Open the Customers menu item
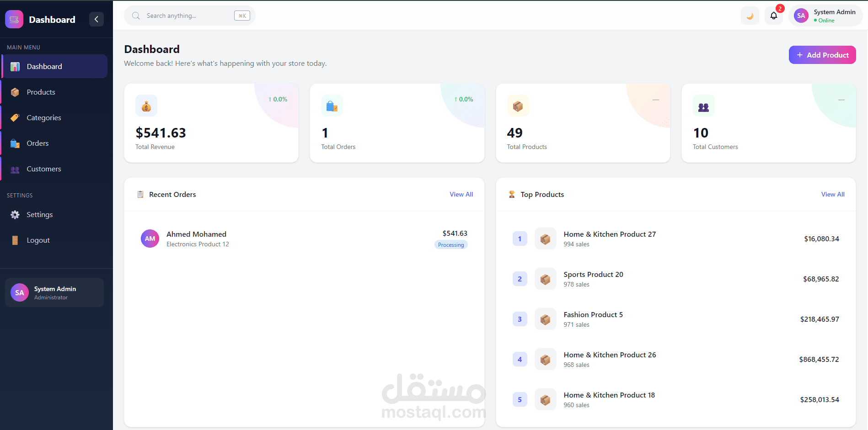 point(55,169)
